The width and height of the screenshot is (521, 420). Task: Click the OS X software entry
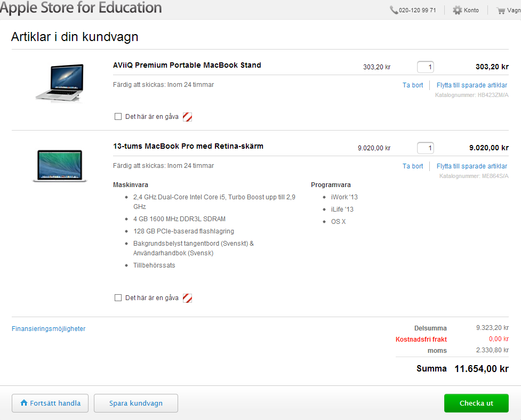(338, 222)
